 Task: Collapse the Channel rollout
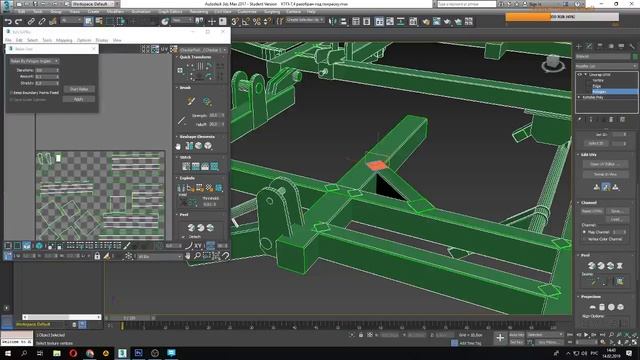(589, 202)
